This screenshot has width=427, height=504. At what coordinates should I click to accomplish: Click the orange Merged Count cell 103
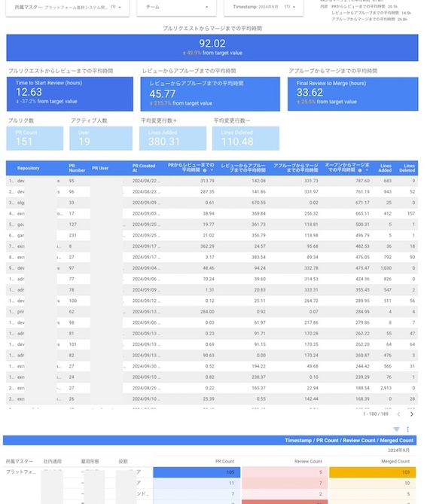[x=372, y=472]
